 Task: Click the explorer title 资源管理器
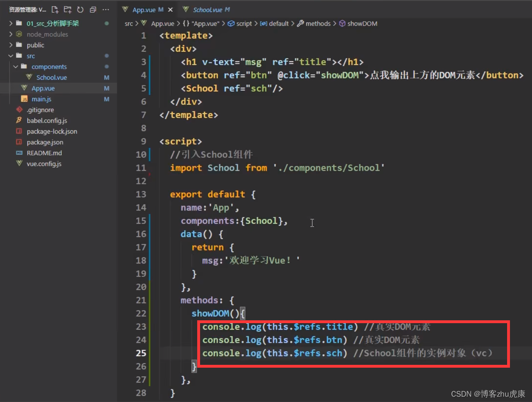click(x=27, y=9)
